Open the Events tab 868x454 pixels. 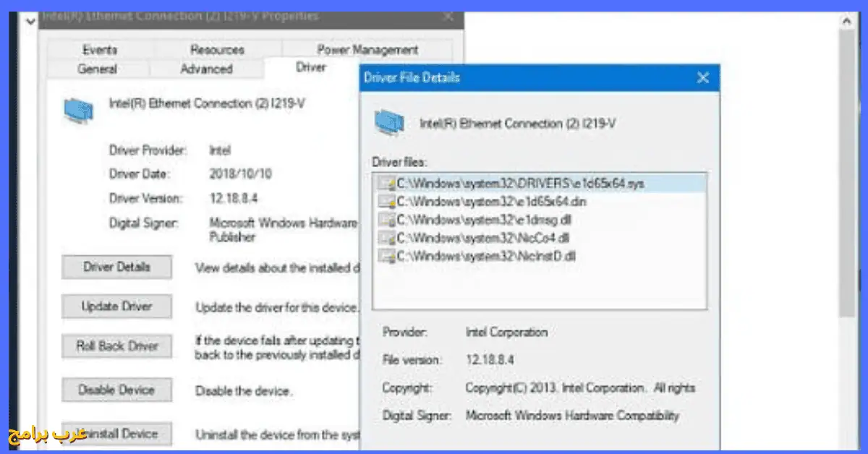(x=100, y=50)
